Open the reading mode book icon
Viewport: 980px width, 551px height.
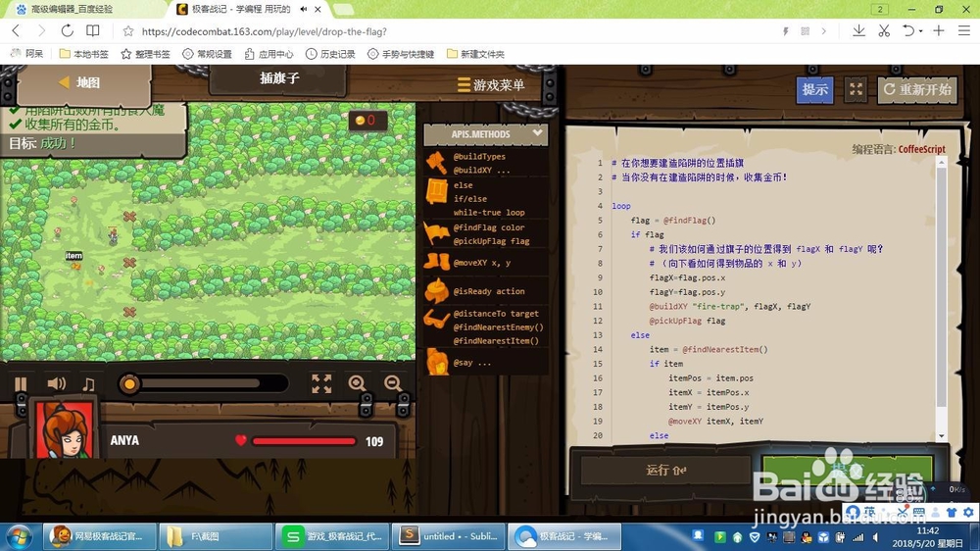pyautogui.click(x=92, y=30)
